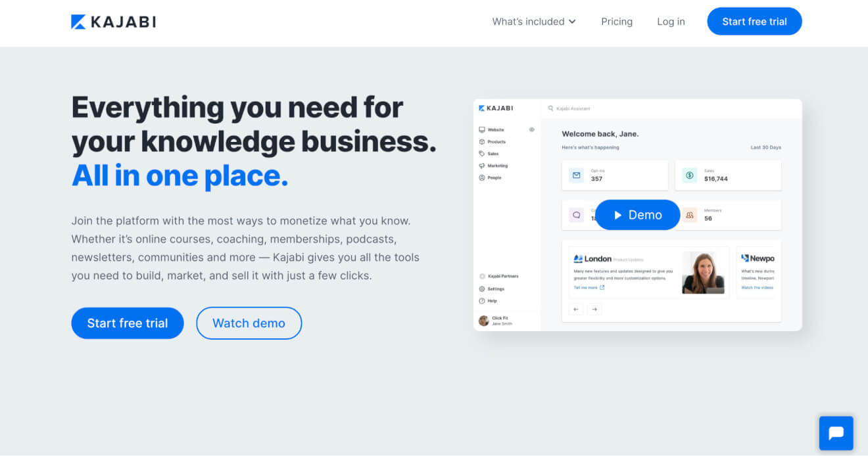Click the People person icon in demo sidebar
Image resolution: width=868 pixels, height=456 pixels.
click(x=482, y=177)
